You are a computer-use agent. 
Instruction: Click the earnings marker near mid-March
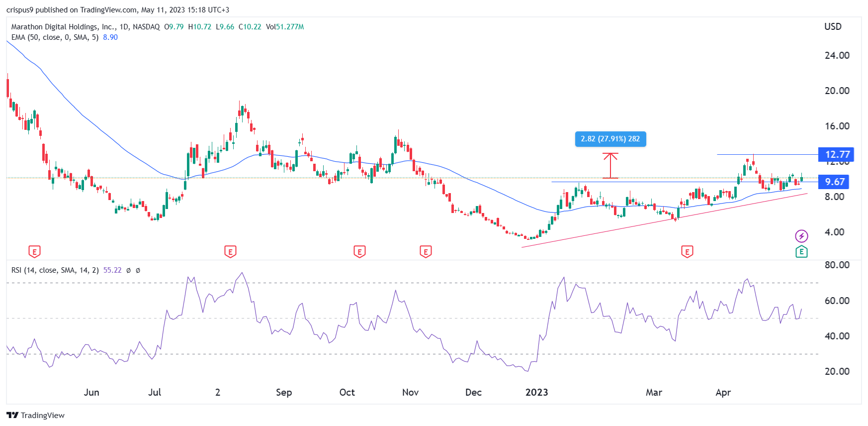click(x=687, y=252)
